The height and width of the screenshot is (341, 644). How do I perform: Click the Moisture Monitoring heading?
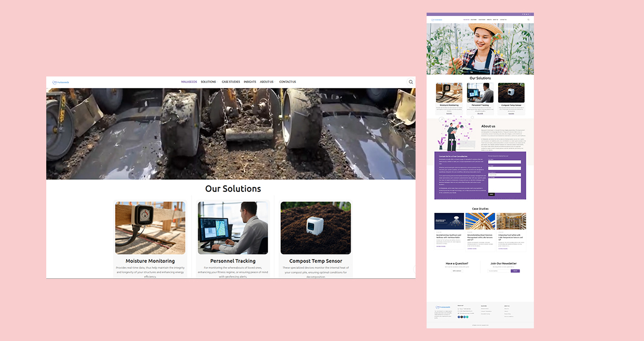tap(150, 261)
